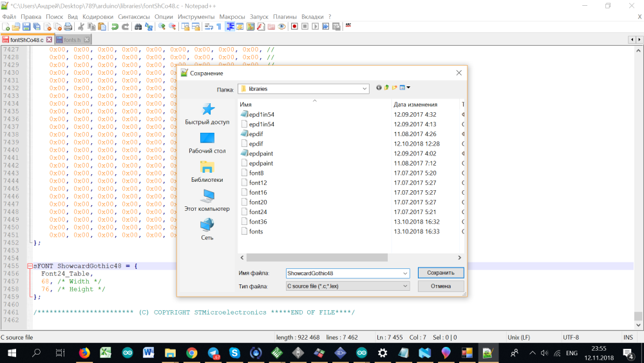This screenshot has width=644, height=363.
Task: Open the Синтаксисы menu
Action: coord(134,17)
